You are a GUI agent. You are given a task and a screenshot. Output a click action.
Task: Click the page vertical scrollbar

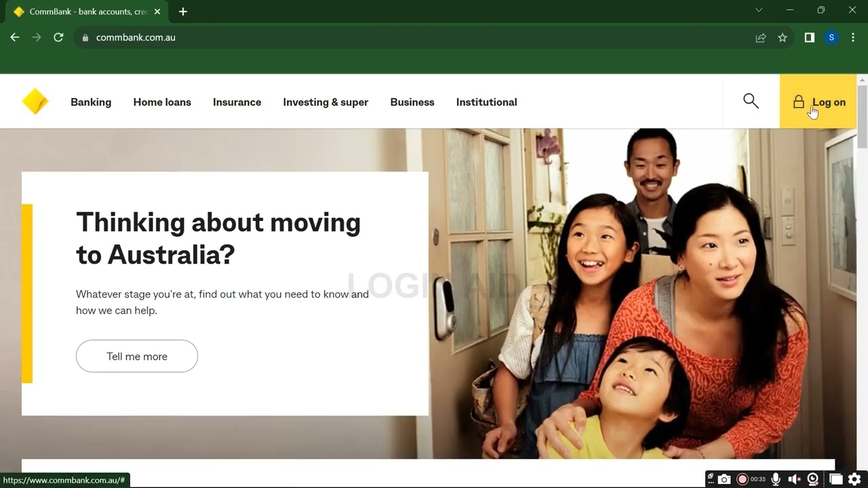pos(863,117)
